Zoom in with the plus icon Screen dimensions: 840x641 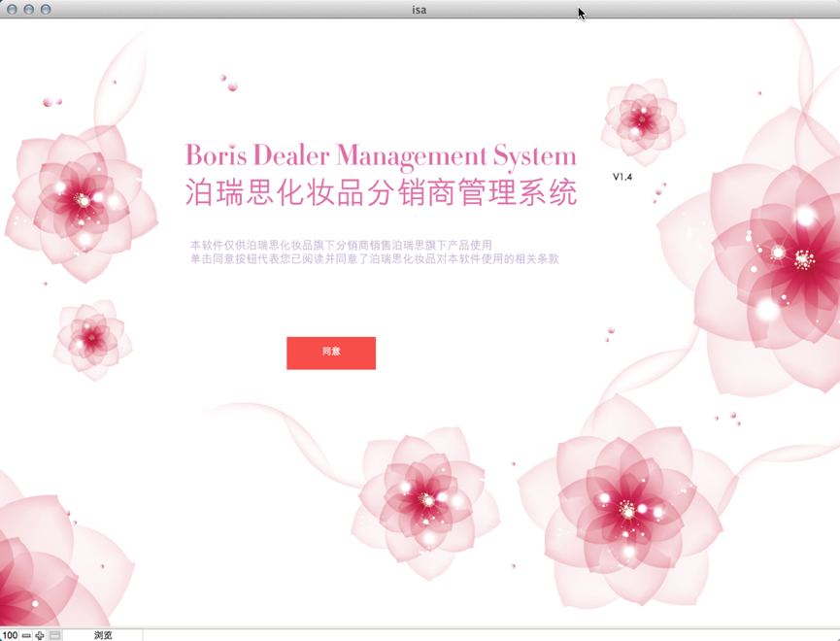pos(40,635)
